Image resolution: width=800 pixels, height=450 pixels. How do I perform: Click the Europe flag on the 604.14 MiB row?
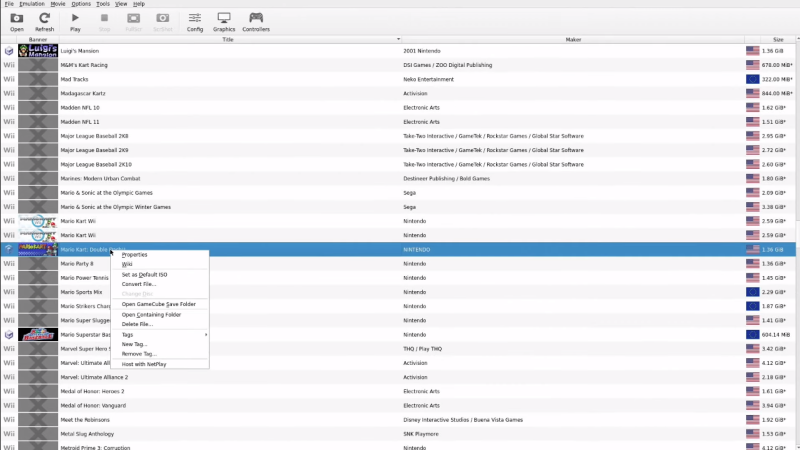(x=752, y=334)
